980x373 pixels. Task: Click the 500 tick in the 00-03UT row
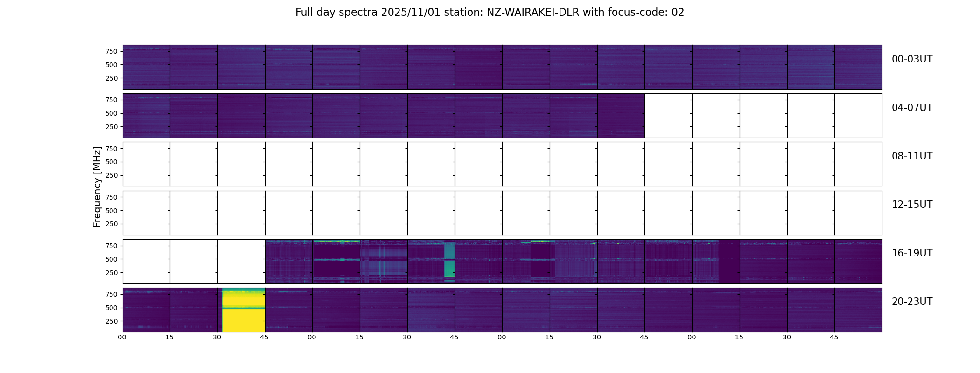[x=112, y=65]
